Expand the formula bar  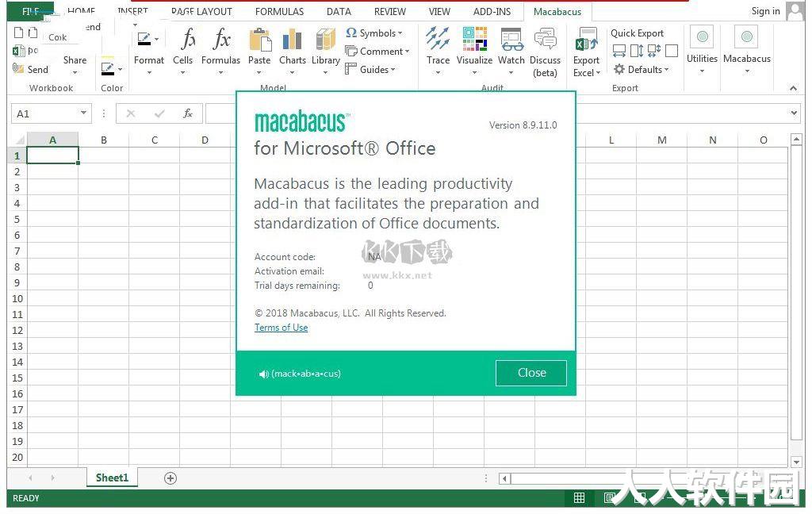coord(794,113)
